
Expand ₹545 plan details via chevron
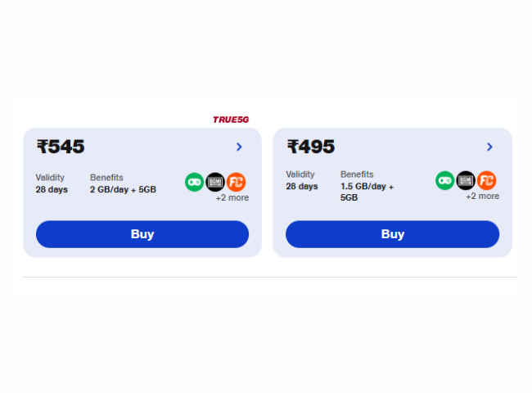(x=239, y=147)
